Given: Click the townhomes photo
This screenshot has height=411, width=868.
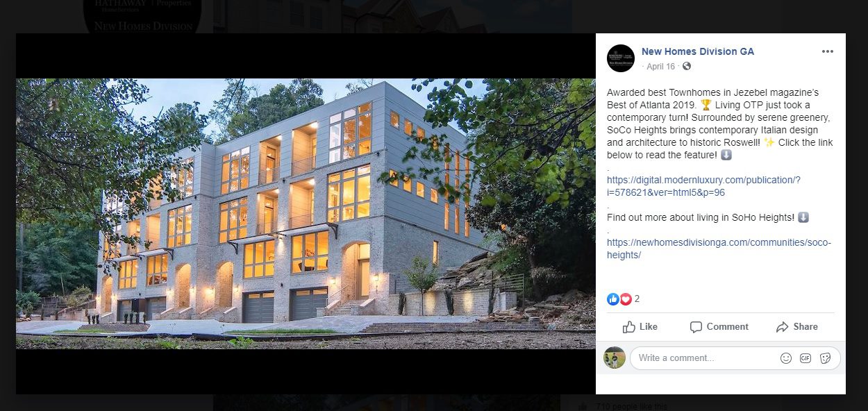Looking at the screenshot, I should 306,213.
